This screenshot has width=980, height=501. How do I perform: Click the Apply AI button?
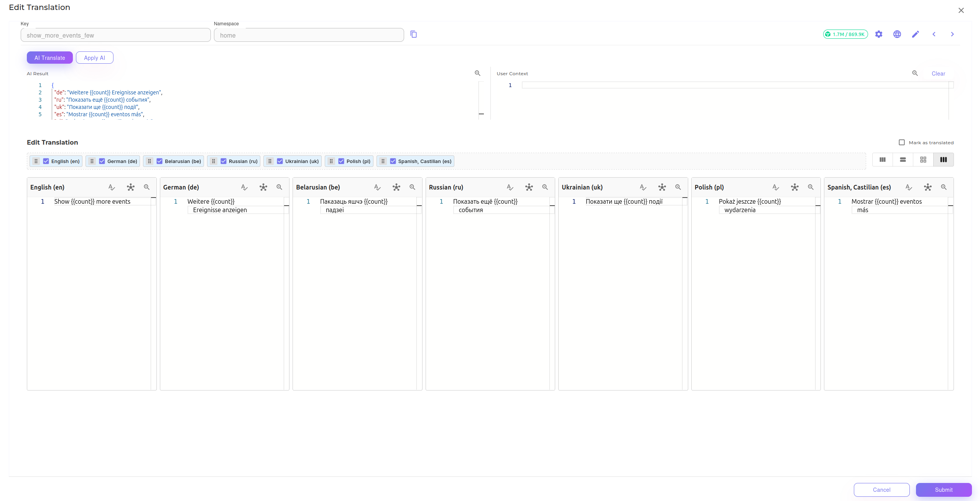click(x=94, y=58)
